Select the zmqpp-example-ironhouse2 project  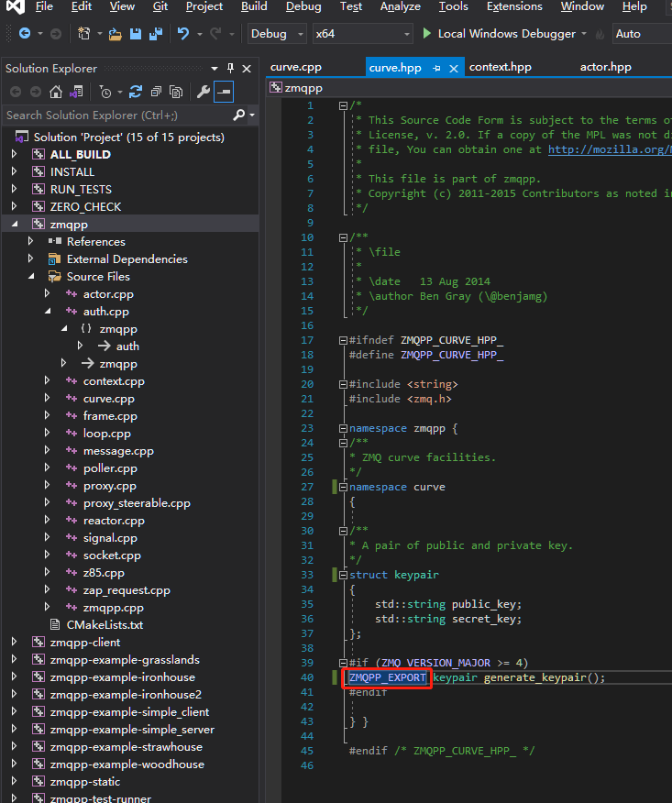point(126,695)
